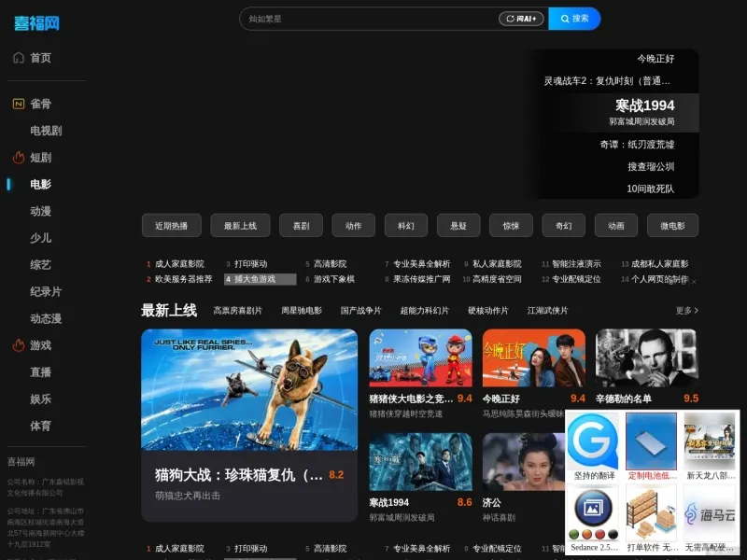Select the 微电影 genre button
The width and height of the screenshot is (747, 560).
(672, 226)
